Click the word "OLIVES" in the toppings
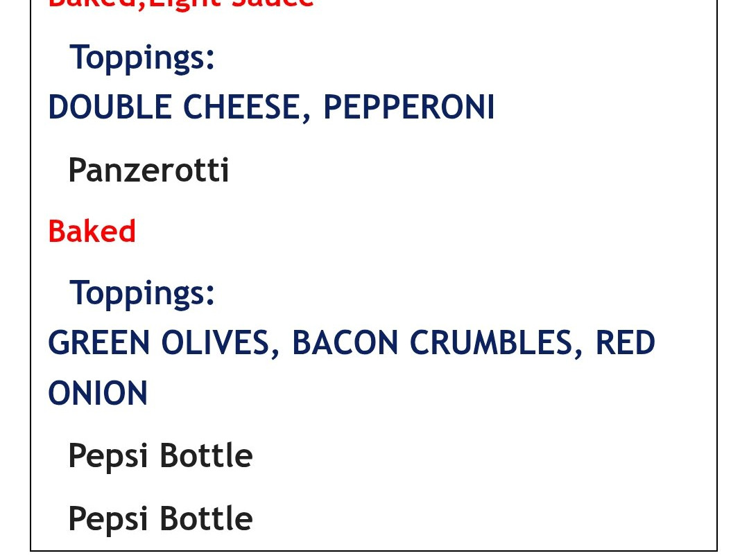This screenshot has height=560, width=749. tap(215, 343)
